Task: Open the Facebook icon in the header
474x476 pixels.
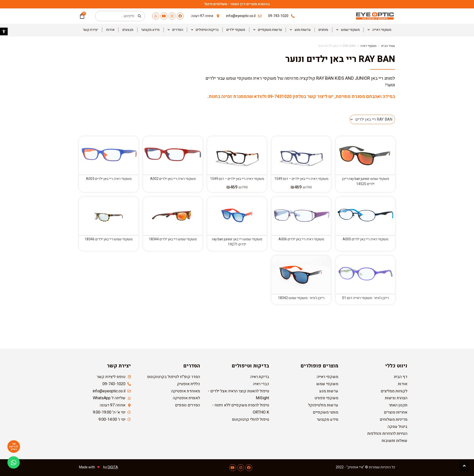Action: click(180, 16)
